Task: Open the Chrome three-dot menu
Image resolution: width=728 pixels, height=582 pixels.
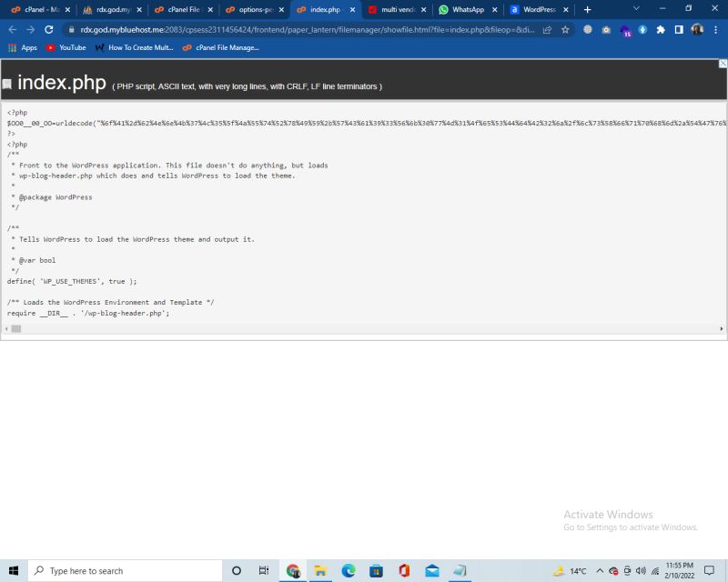Action: 714,29
